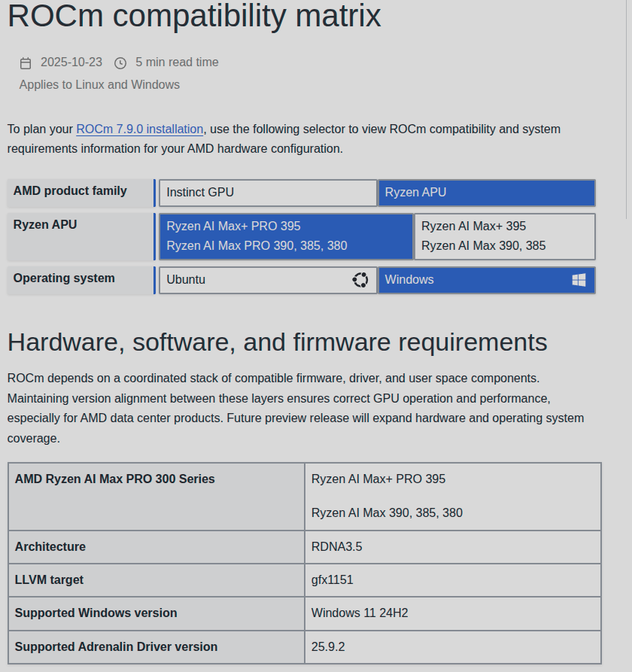Click the 'LLVM target' table header cell

pyautogui.click(x=156, y=580)
